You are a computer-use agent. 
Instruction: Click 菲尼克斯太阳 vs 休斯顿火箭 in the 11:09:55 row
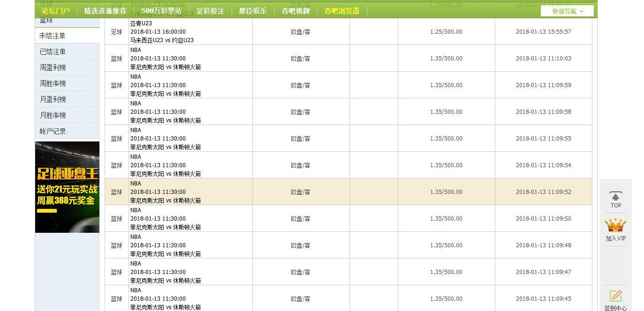pos(166,147)
